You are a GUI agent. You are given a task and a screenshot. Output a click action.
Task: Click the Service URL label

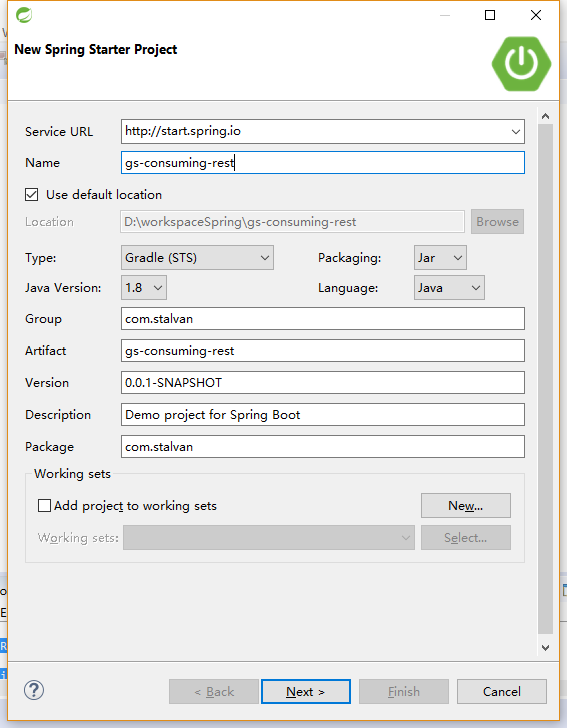pyautogui.click(x=59, y=132)
